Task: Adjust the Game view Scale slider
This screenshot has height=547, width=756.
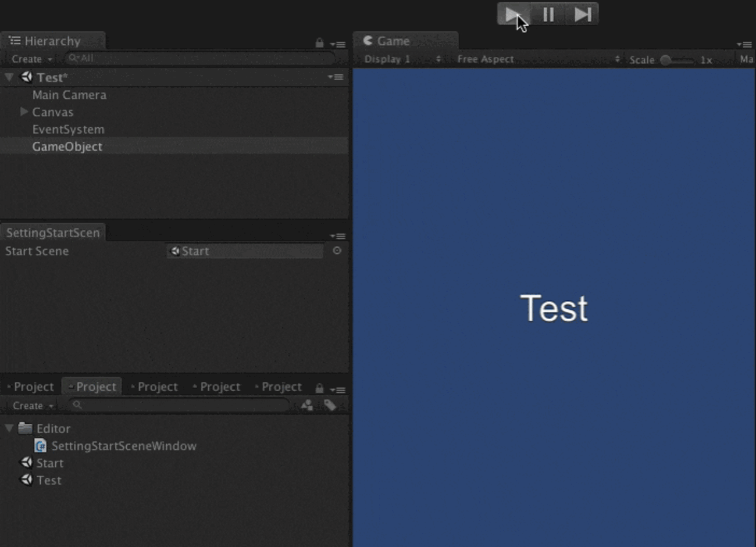Action: (x=677, y=60)
